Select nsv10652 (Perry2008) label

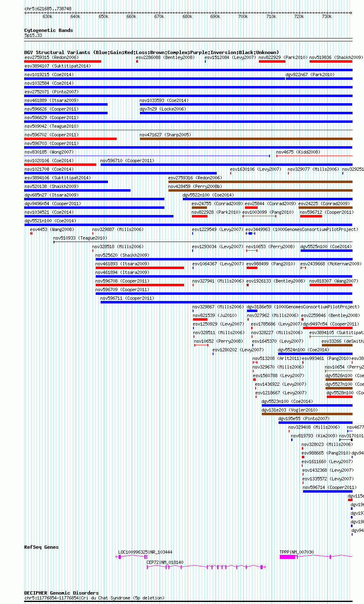point(218,342)
